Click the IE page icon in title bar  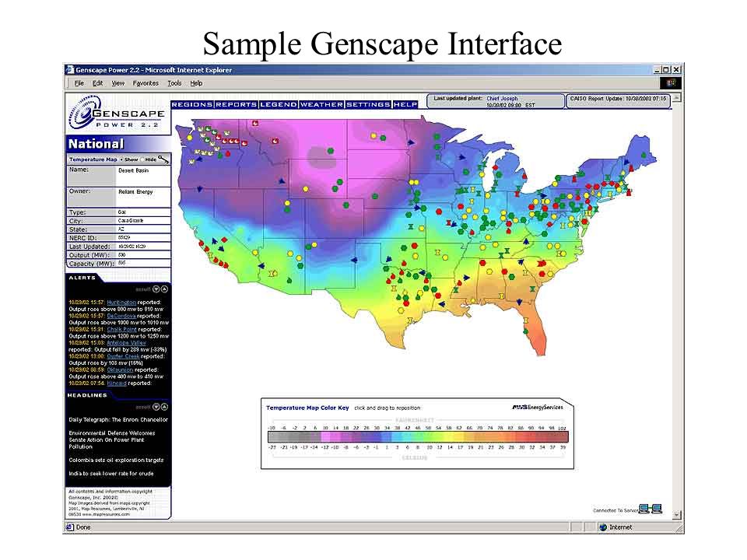pos(70,70)
